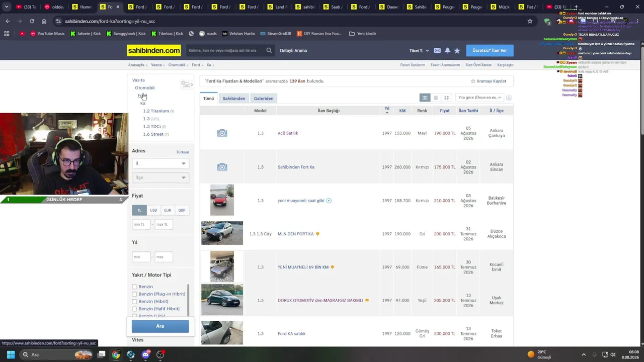Click Ücretsiz İlan Ver button
This screenshot has width=644, height=362.
[x=490, y=50]
